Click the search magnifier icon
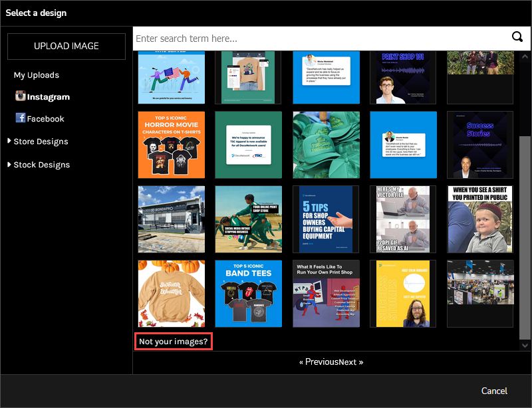This screenshot has width=532, height=408. pos(517,37)
